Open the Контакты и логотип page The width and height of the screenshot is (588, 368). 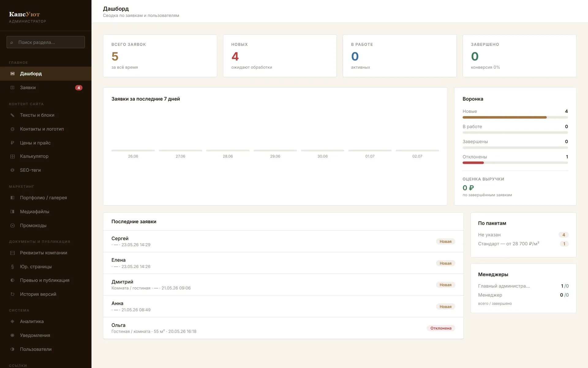click(x=46, y=129)
